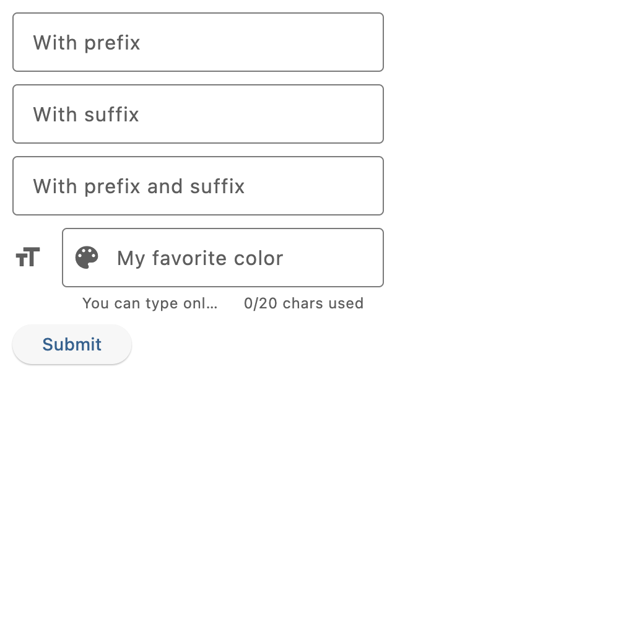Select the 'With suffix' floating label
The height and width of the screenshot is (644, 644).
coord(86,115)
